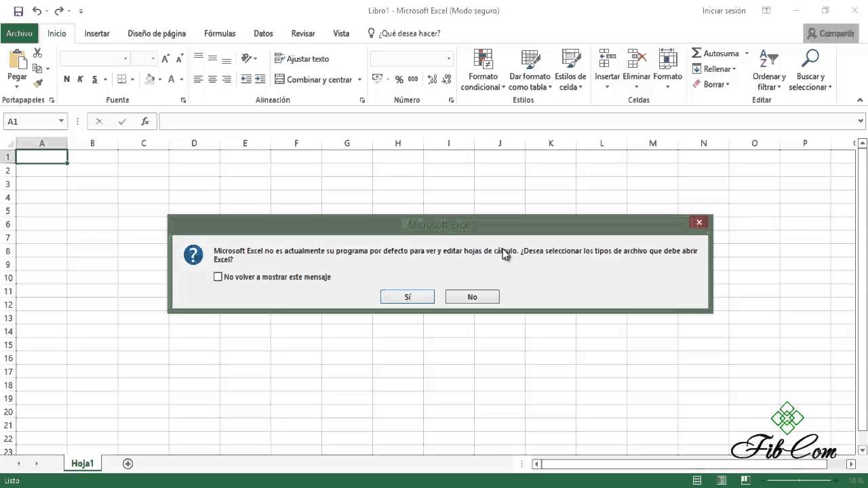Click the thousands separator 000 icon
The image size is (868, 488).
[x=413, y=79]
